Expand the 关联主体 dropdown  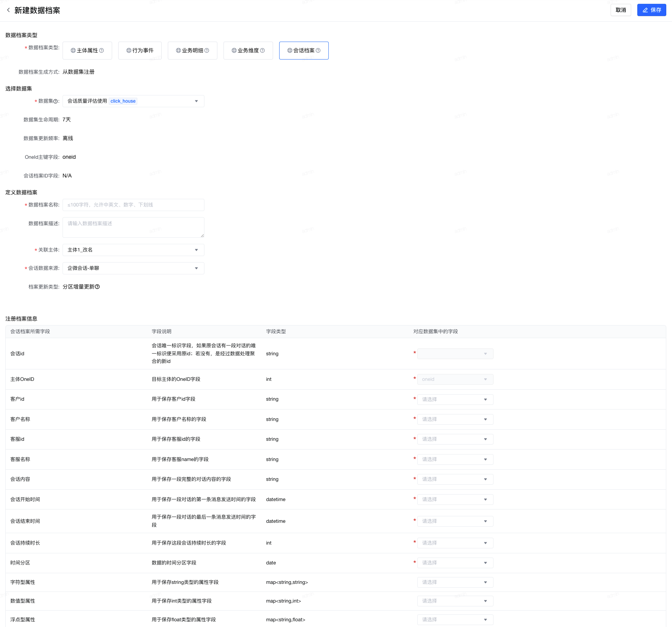tap(133, 250)
